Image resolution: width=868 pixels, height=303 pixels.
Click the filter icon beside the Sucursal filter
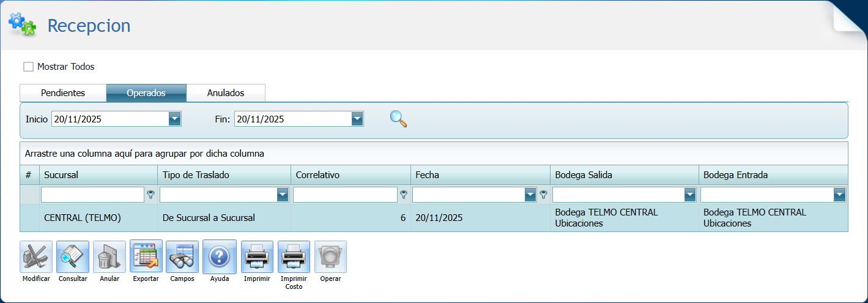click(150, 195)
